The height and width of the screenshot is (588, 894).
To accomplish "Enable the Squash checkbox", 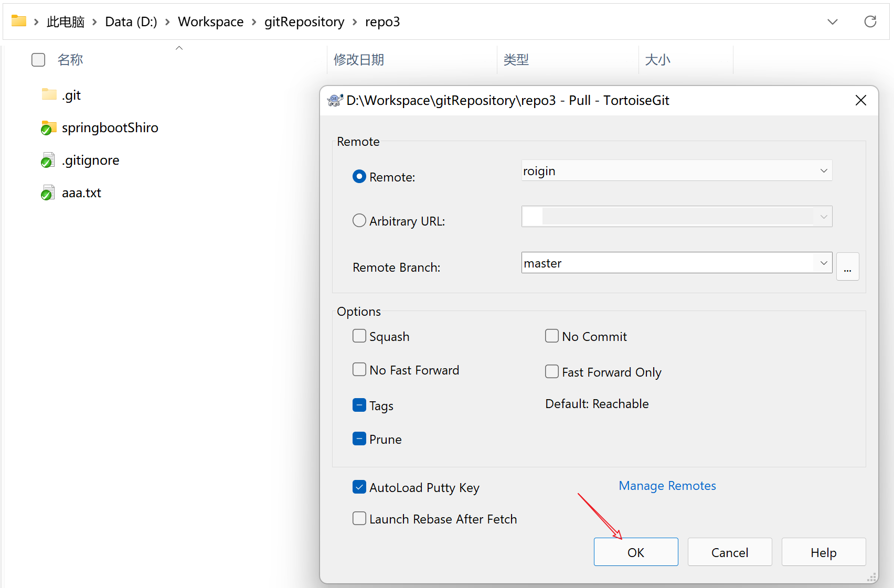I will click(359, 336).
